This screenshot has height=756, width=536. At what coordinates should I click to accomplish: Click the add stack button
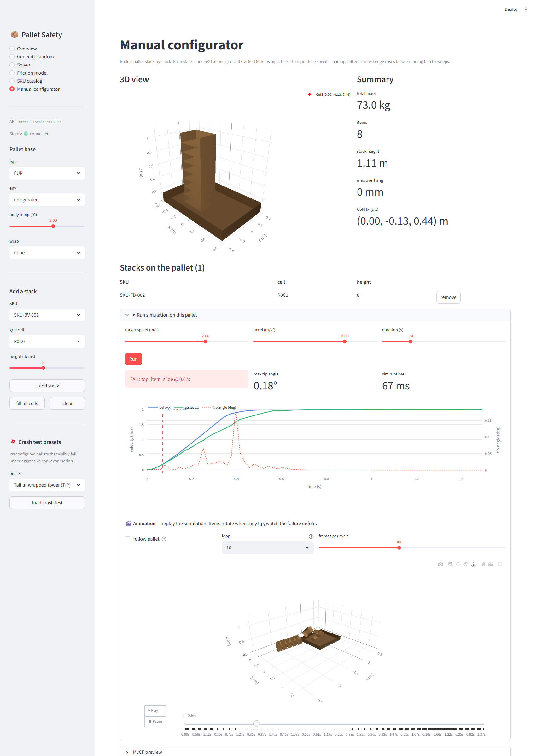(47, 386)
